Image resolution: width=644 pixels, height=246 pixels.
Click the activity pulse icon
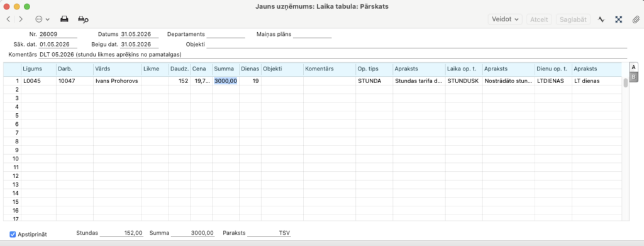(x=601, y=20)
